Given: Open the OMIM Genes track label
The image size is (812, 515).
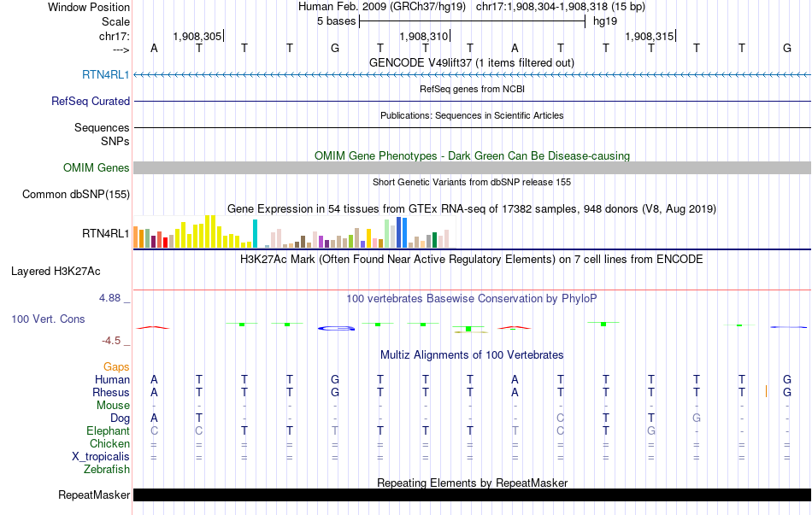Looking at the screenshot, I should tap(97, 167).
